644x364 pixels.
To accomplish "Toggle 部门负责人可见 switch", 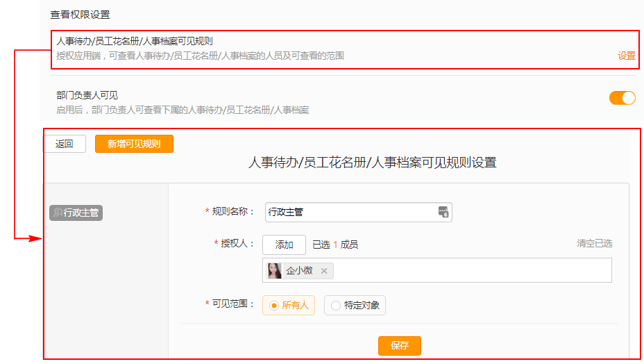I will [622, 99].
